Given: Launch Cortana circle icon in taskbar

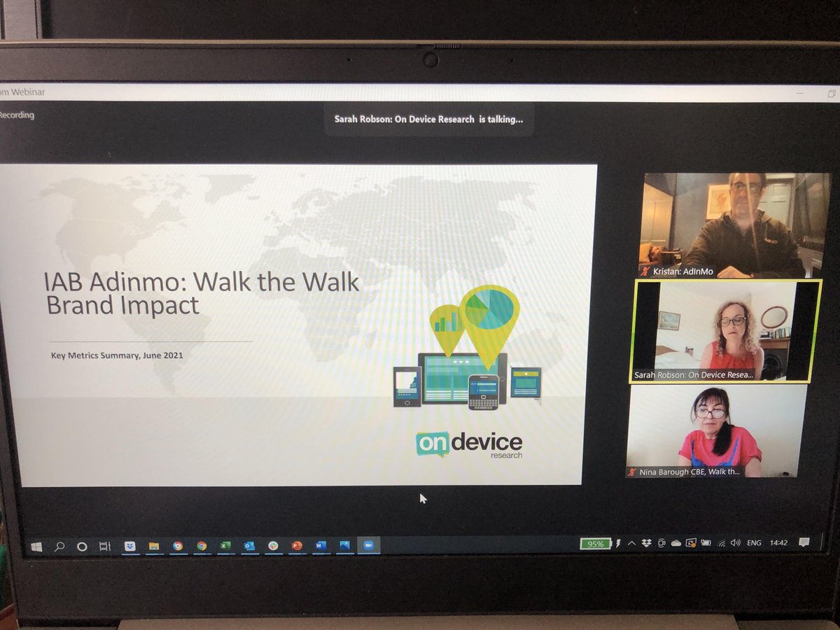Looking at the screenshot, I should [x=82, y=546].
